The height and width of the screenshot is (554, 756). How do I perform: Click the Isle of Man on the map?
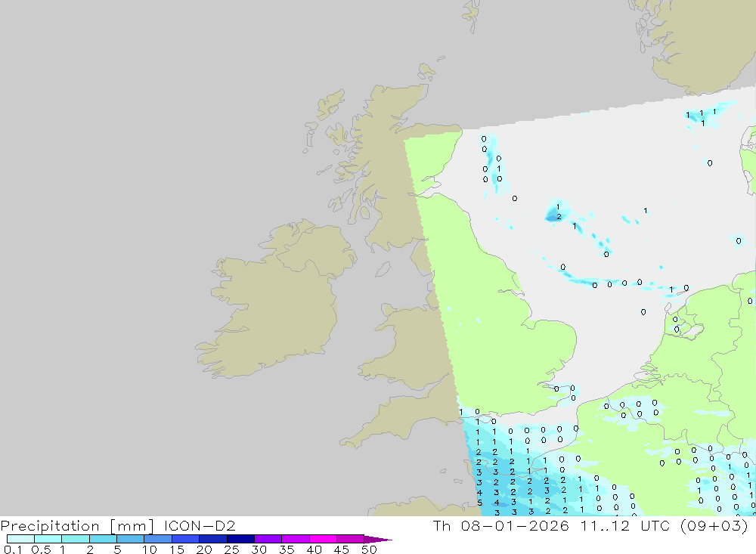click(383, 269)
